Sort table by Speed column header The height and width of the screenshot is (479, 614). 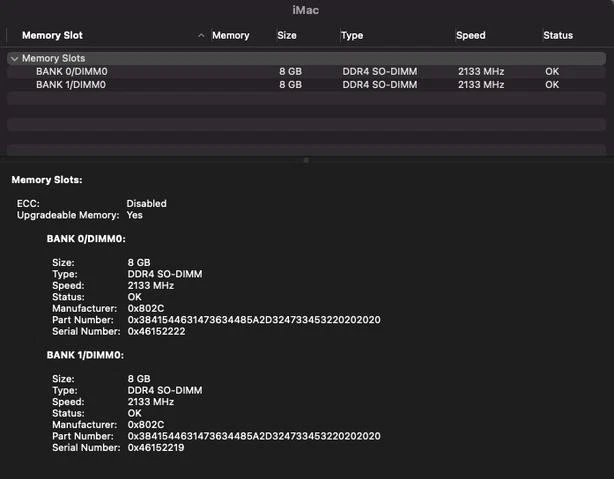470,35
